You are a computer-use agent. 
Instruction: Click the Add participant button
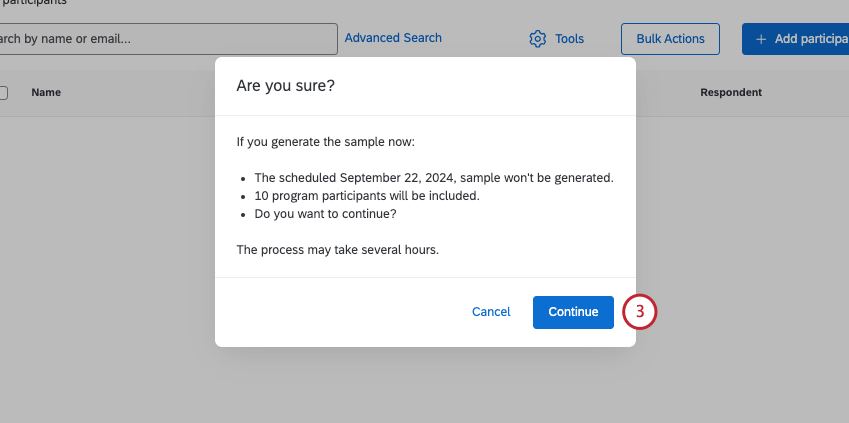pyautogui.click(x=800, y=39)
